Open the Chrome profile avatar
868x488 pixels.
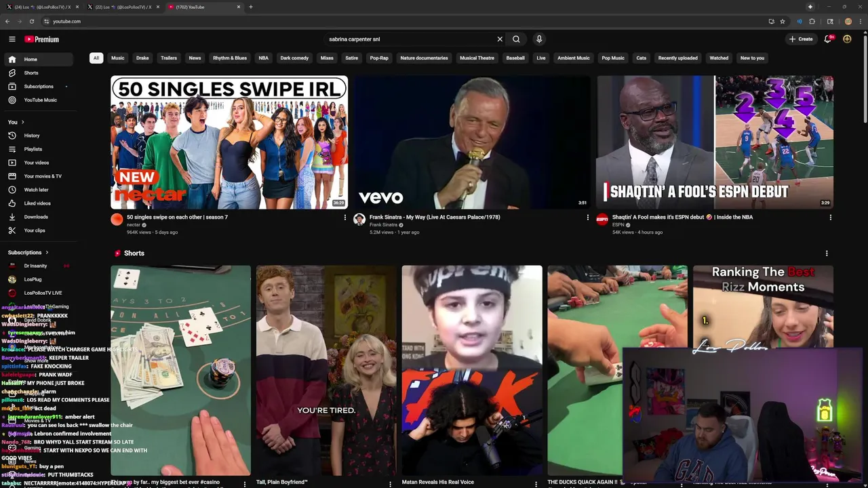pos(848,21)
